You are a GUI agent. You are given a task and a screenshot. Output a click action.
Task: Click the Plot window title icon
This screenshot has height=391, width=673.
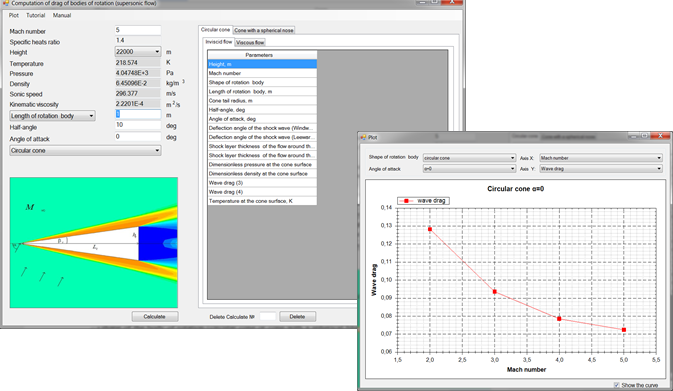point(363,137)
